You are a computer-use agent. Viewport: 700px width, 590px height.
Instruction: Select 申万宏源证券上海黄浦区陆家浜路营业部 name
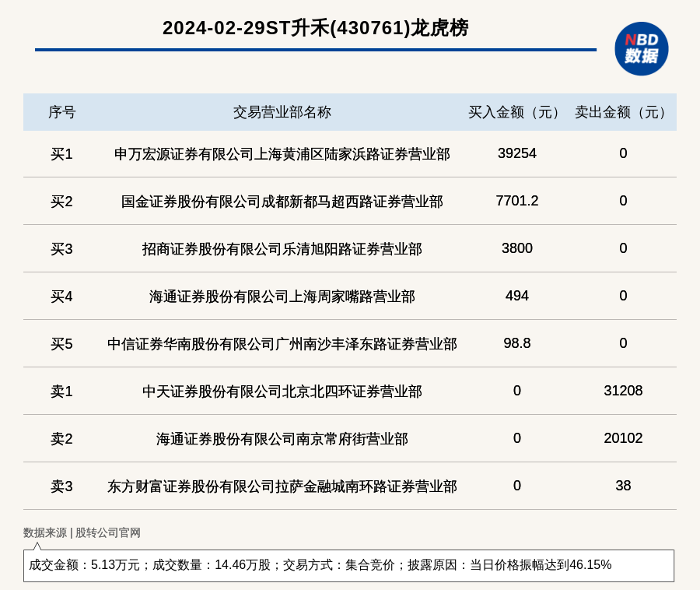[282, 154]
